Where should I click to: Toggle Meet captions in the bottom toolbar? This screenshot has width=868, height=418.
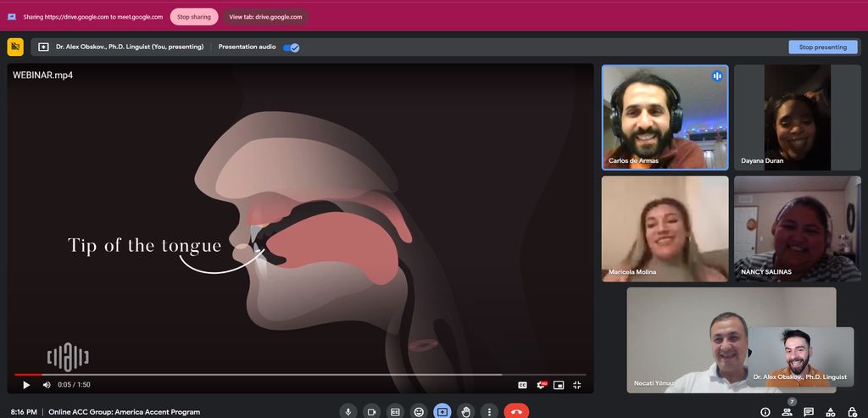click(x=394, y=411)
